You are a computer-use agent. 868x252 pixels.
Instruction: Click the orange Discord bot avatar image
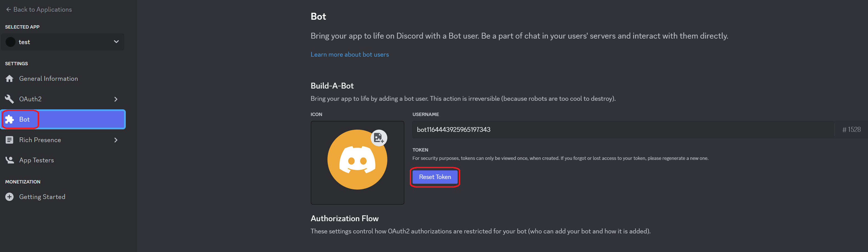[x=357, y=160]
